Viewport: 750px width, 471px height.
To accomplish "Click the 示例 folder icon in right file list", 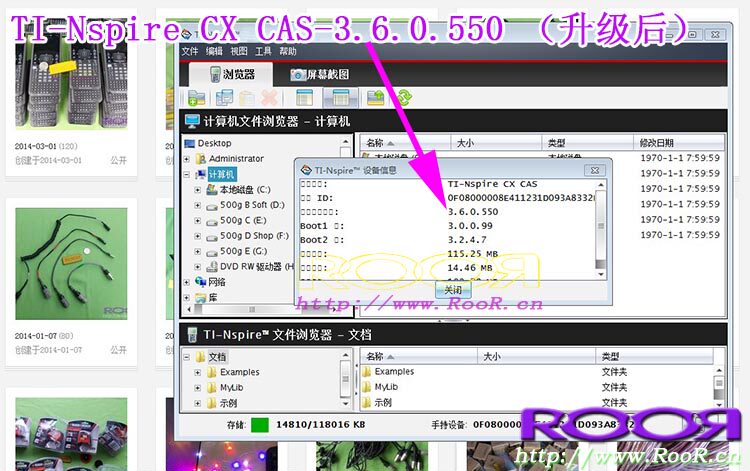I will click(367, 403).
